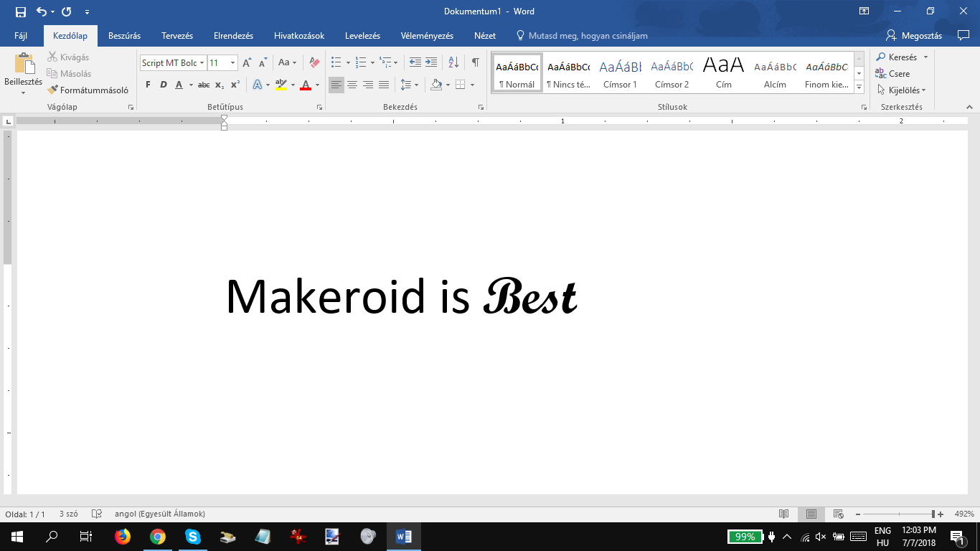Click the Center alignment icon
980x551 pixels.
click(x=352, y=85)
